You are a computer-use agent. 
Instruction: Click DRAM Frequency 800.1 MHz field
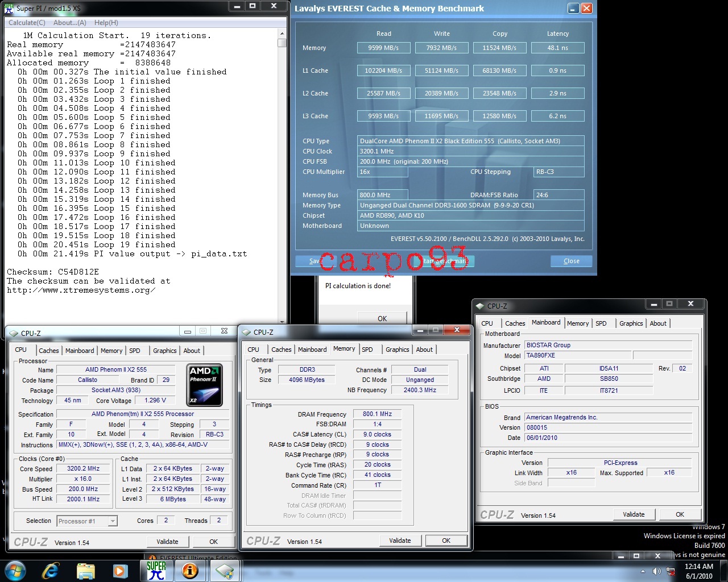(378, 414)
